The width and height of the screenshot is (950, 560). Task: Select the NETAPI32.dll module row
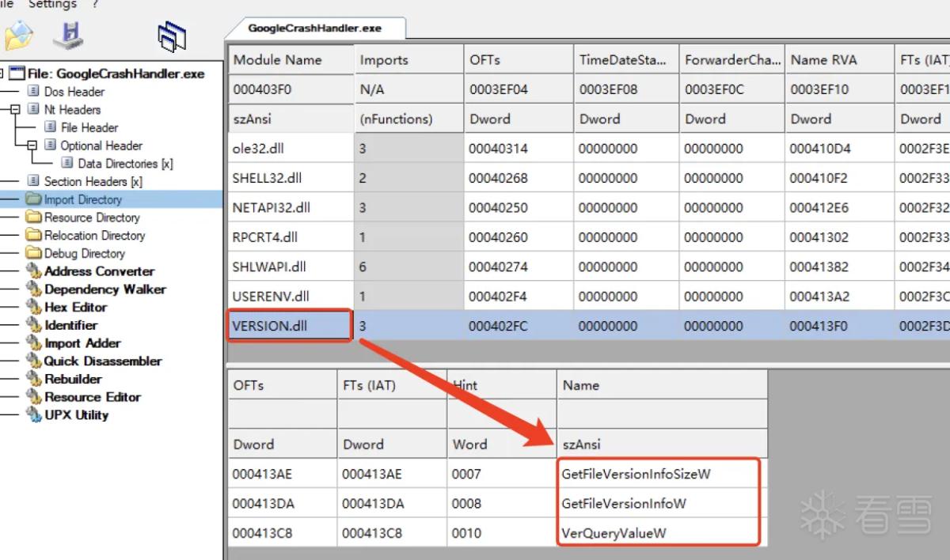point(589,208)
